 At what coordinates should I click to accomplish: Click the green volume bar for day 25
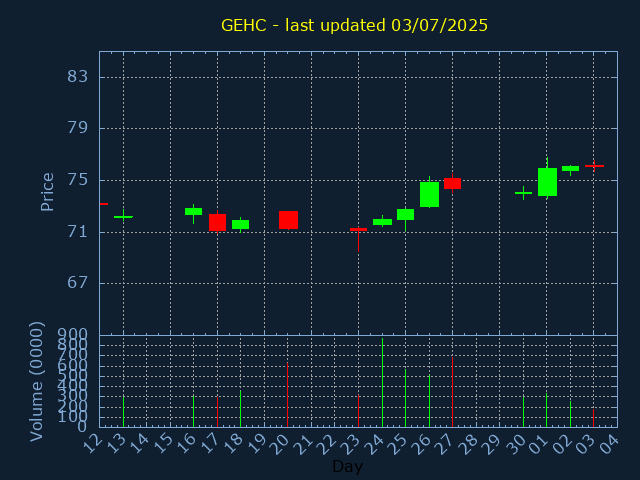point(405,398)
